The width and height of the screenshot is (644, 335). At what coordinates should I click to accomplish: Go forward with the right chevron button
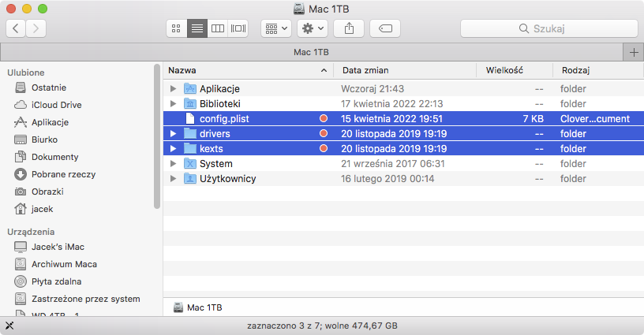pyautogui.click(x=36, y=28)
